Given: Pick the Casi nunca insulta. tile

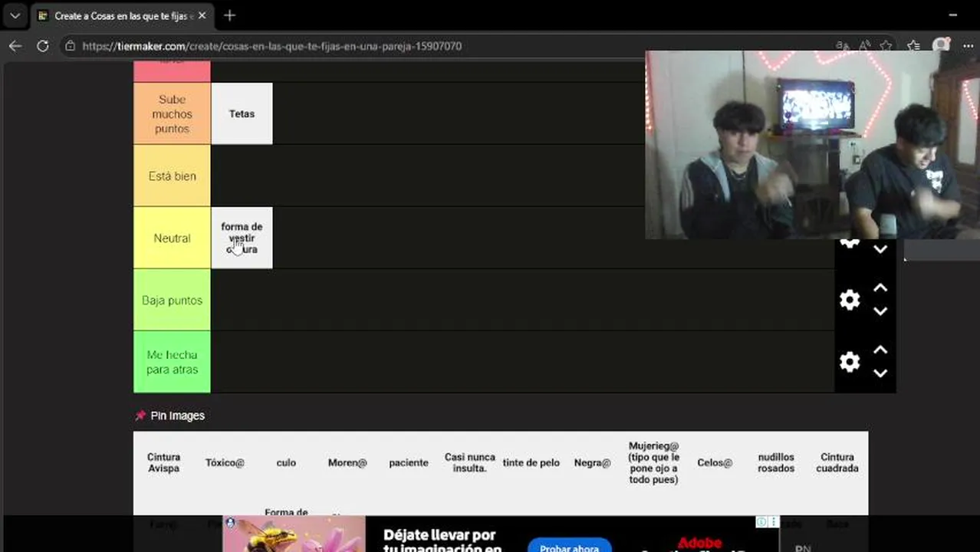Looking at the screenshot, I should click(470, 462).
